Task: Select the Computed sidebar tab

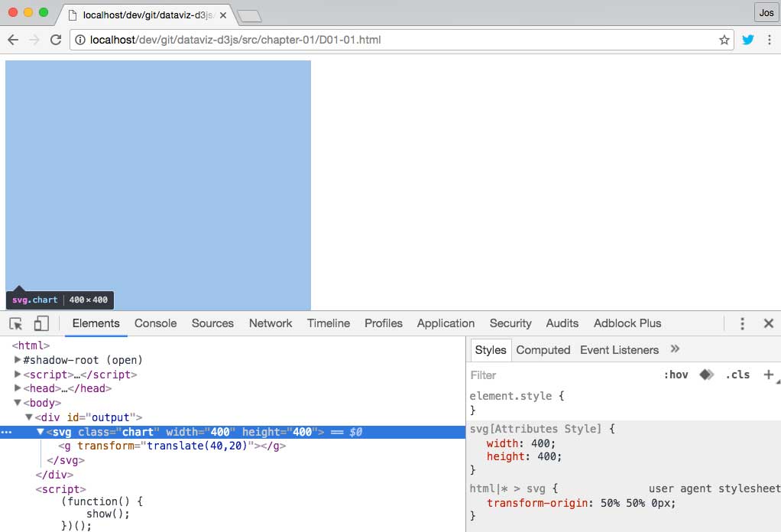Action: coord(543,350)
